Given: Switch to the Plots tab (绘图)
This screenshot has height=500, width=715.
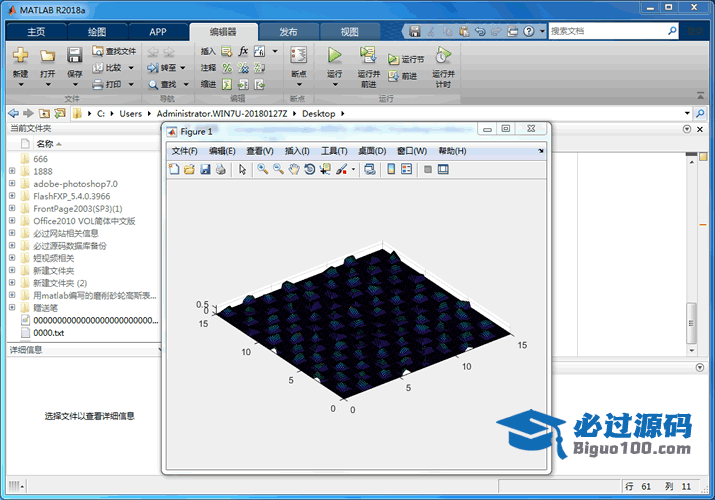Looking at the screenshot, I should click(97, 32).
